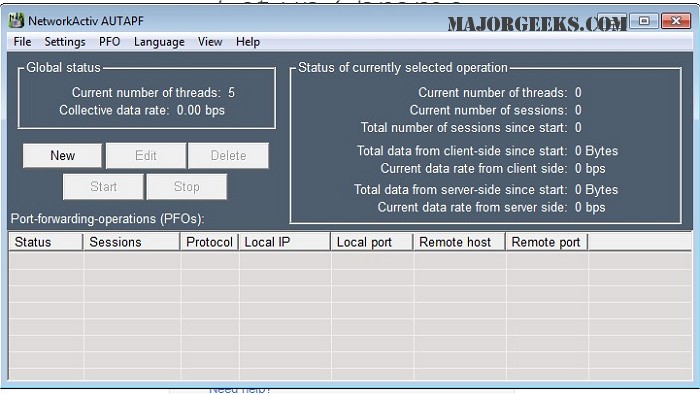700x394 pixels.
Task: Open the File menu
Action: coord(22,42)
